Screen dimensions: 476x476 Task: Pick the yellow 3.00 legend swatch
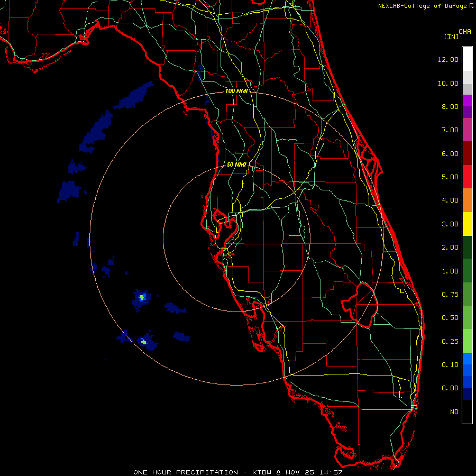[x=467, y=224]
